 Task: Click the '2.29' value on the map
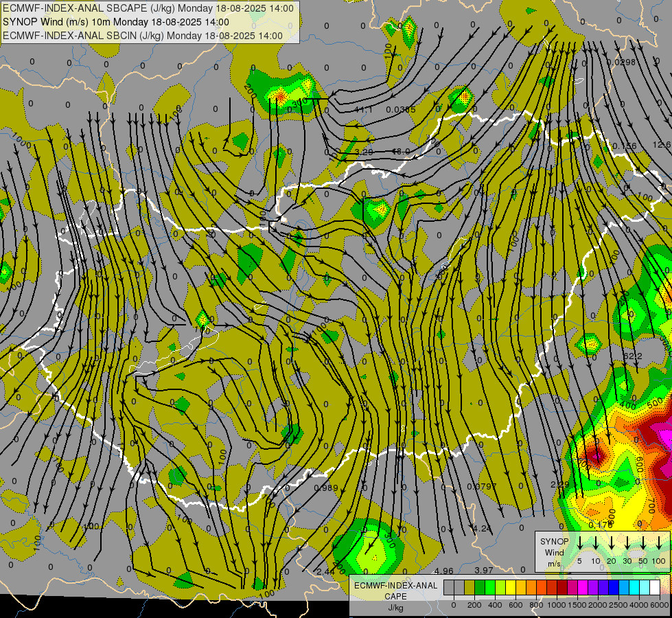[x=559, y=484]
